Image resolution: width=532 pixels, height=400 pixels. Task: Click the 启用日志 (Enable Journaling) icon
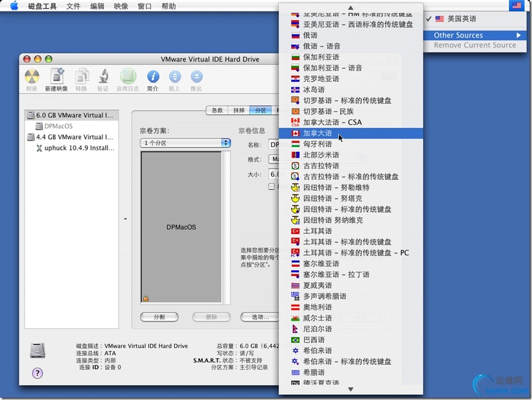click(x=128, y=77)
